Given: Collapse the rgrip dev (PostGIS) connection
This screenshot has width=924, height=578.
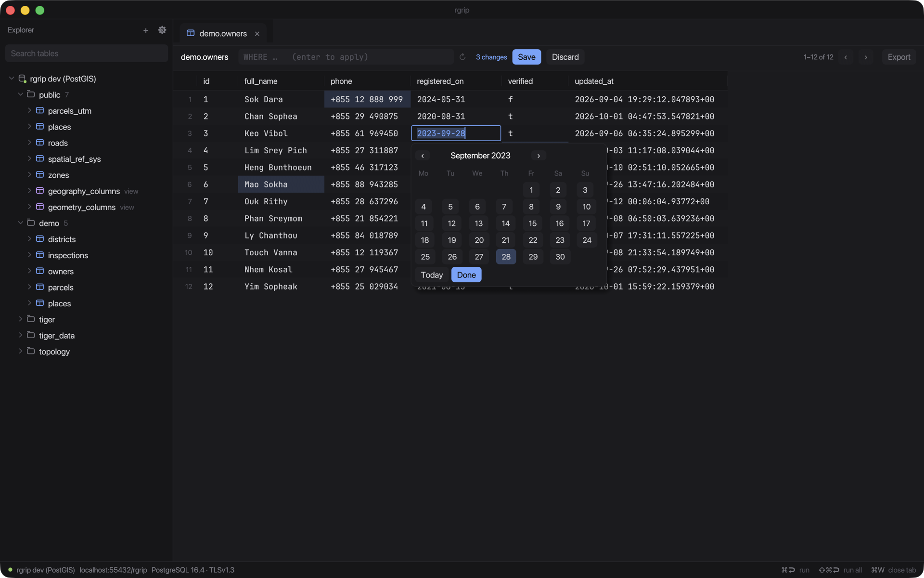Looking at the screenshot, I should click(12, 78).
